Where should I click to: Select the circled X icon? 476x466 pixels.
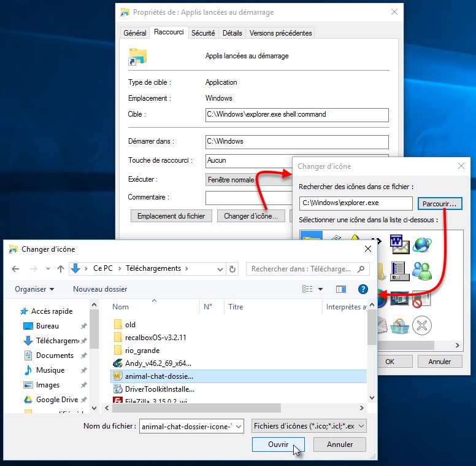point(422,325)
